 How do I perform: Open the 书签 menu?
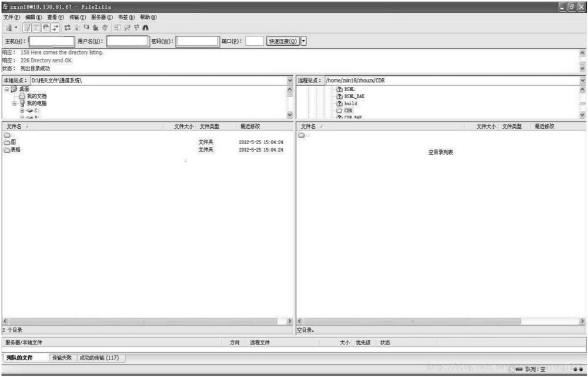point(126,17)
